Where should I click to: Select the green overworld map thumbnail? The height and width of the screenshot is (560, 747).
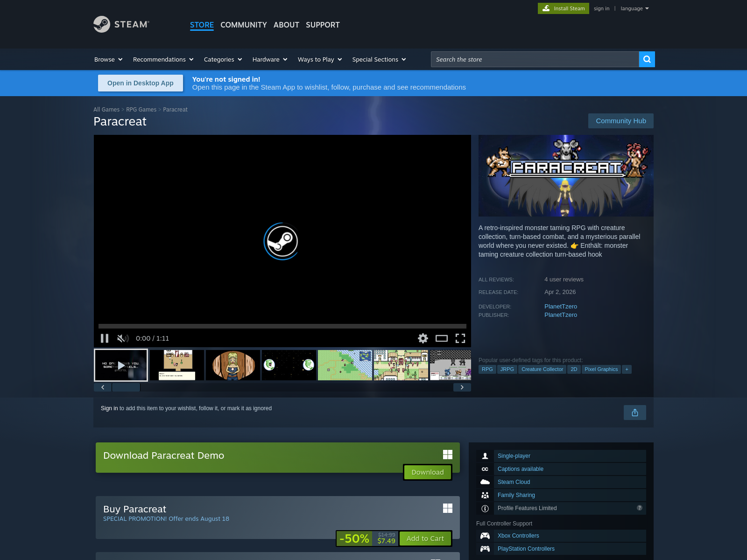tap(345, 365)
